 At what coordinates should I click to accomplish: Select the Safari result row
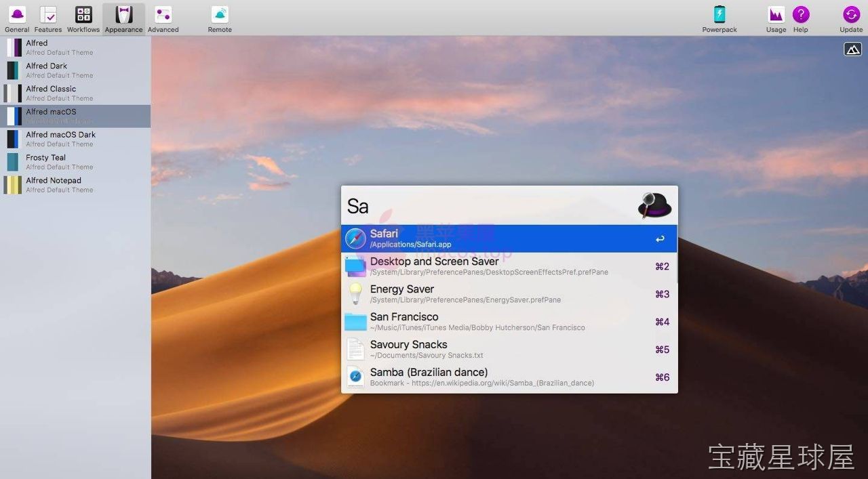click(x=509, y=238)
